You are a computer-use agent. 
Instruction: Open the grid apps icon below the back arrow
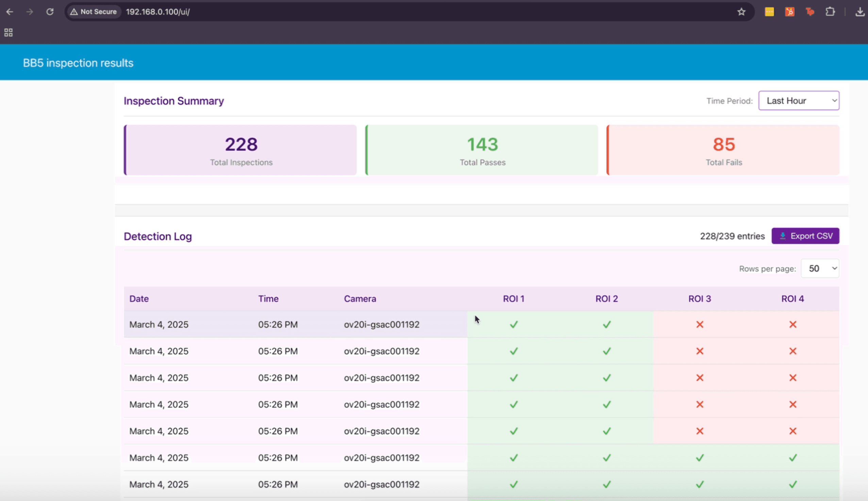pos(7,33)
